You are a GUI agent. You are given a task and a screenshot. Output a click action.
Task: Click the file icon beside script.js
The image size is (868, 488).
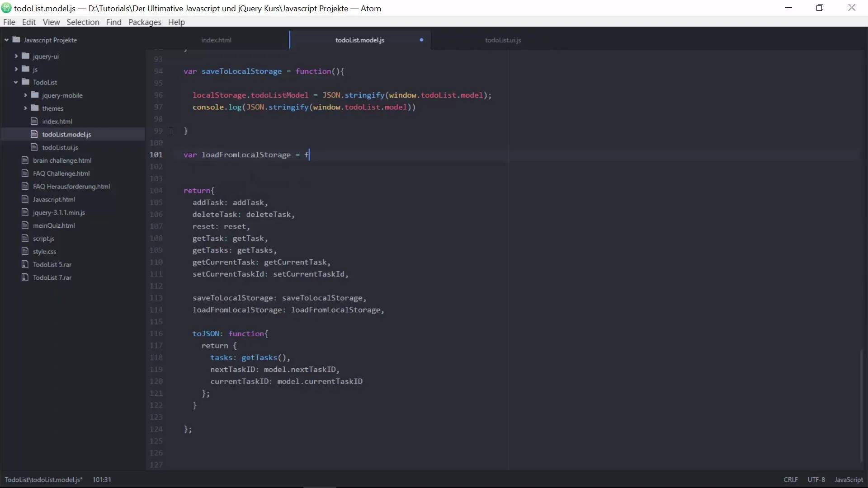point(25,238)
